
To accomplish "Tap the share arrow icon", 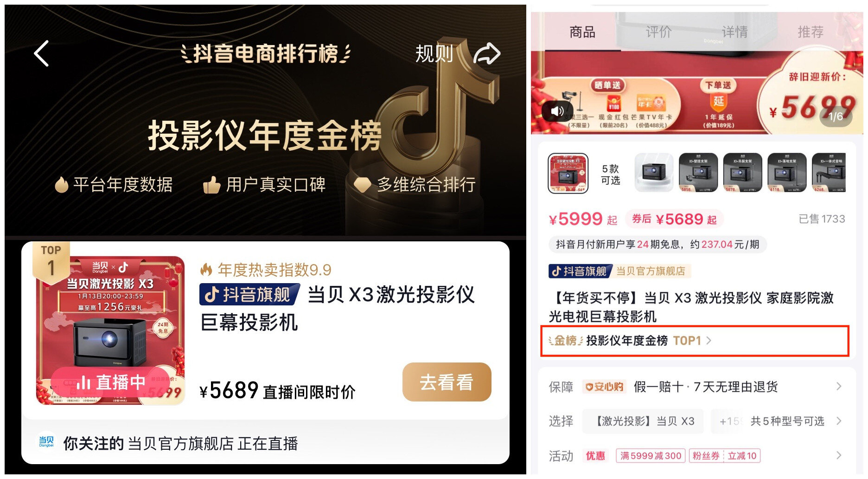I will [487, 54].
